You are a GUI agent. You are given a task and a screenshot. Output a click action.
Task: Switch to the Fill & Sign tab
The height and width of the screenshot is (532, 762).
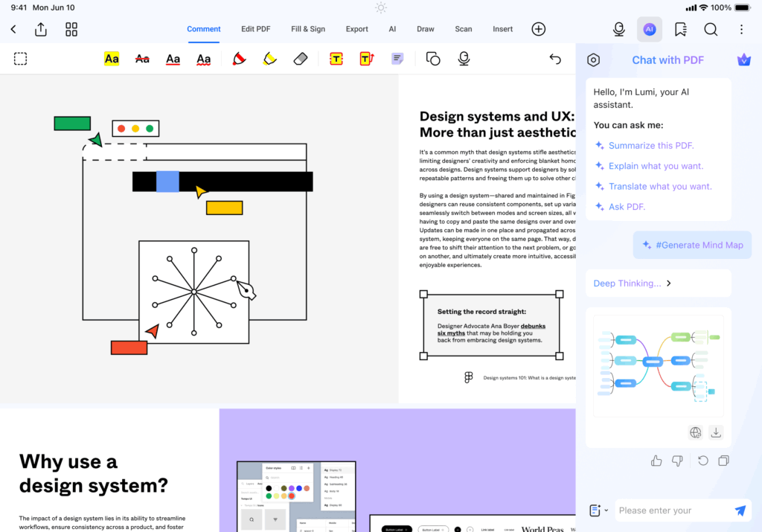tap(308, 29)
